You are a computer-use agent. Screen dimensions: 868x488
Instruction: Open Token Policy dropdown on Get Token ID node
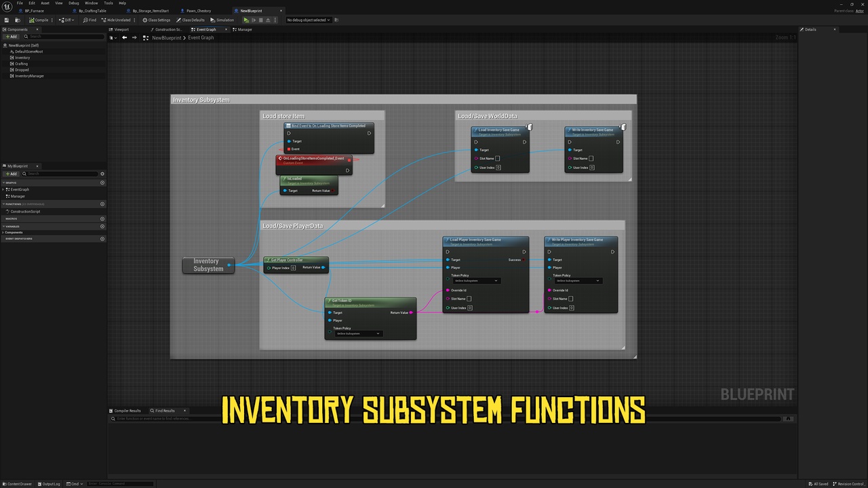pos(359,333)
